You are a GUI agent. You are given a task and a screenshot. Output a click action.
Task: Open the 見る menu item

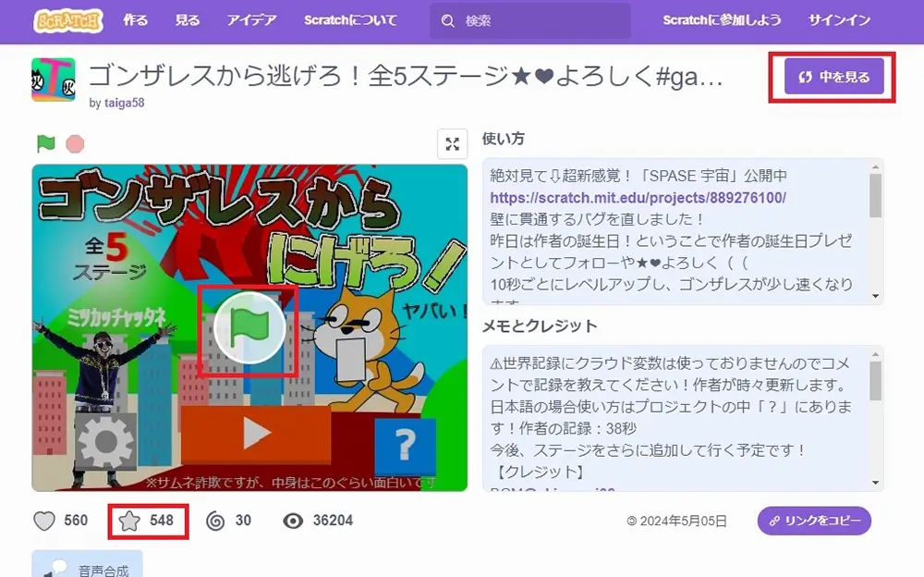[x=188, y=20]
